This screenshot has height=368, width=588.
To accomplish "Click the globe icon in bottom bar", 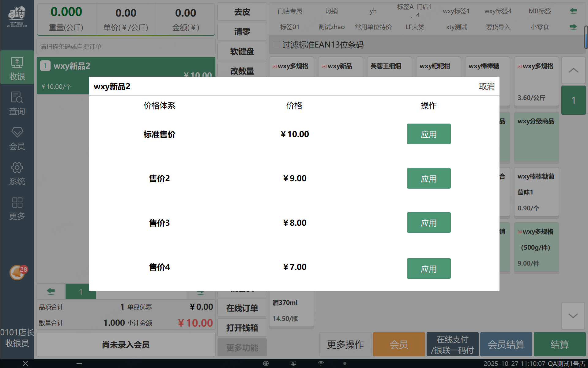I will (x=266, y=363).
